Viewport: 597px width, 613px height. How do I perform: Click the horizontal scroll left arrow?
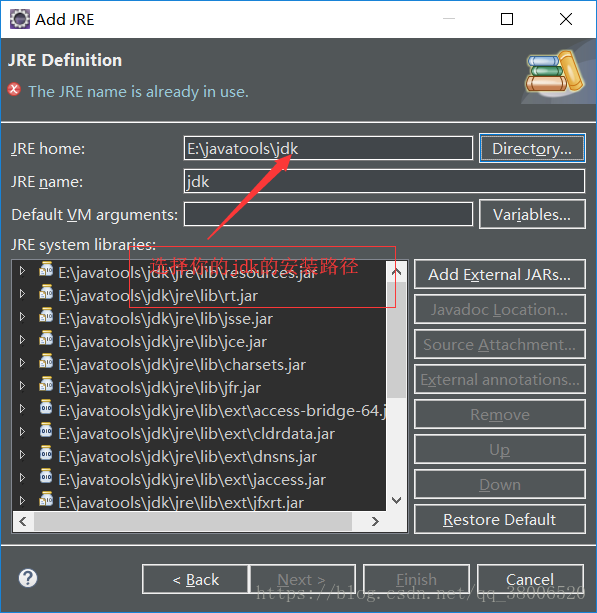(x=23, y=521)
